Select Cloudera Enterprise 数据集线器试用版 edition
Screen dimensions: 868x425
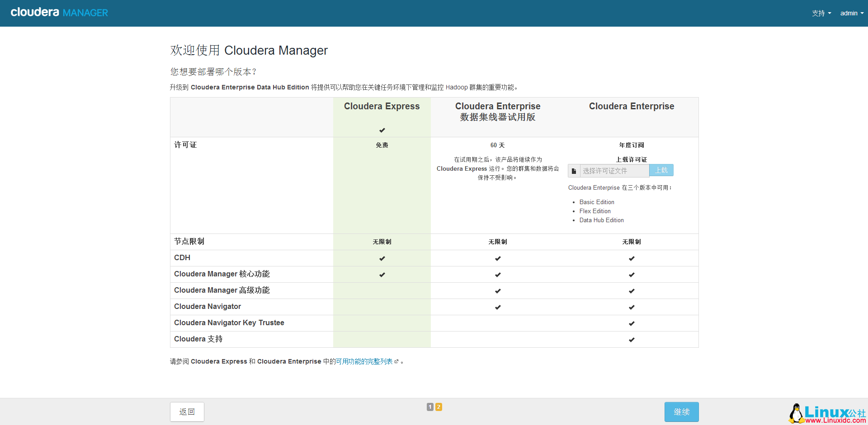tap(497, 112)
